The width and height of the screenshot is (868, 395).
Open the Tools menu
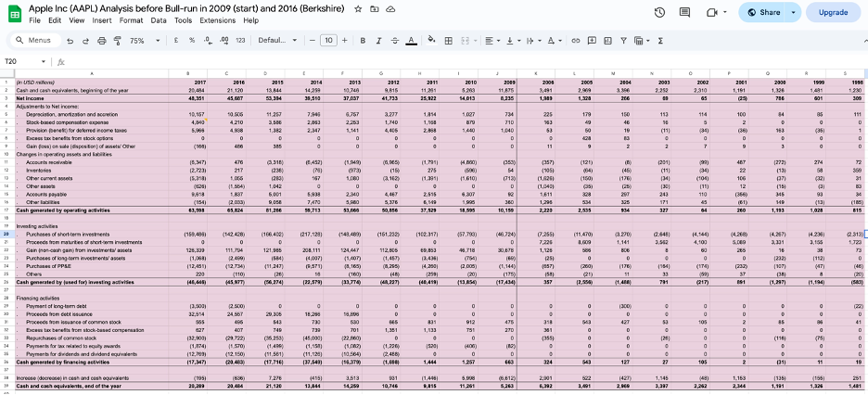184,20
